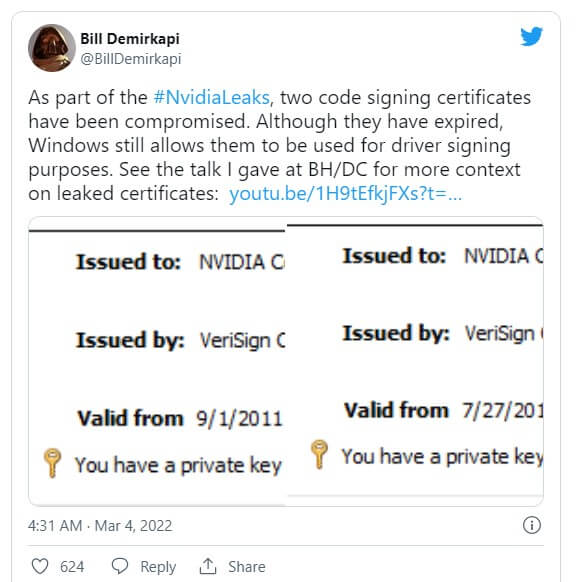Click the reply speech bubble icon
579x582 pixels.
(120, 566)
